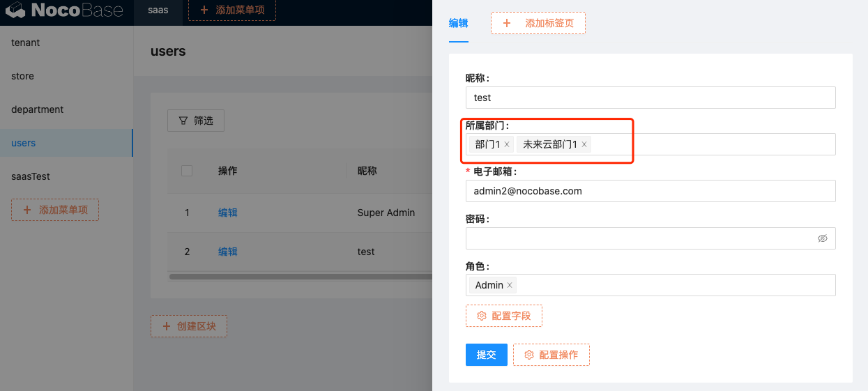
Task: Select tenant in the sidebar
Action: [x=66, y=43]
